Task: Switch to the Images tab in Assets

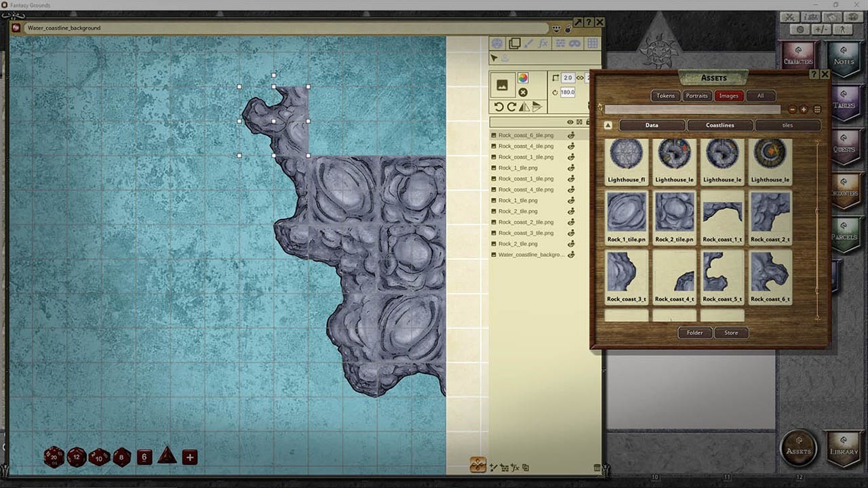Action: tap(728, 96)
